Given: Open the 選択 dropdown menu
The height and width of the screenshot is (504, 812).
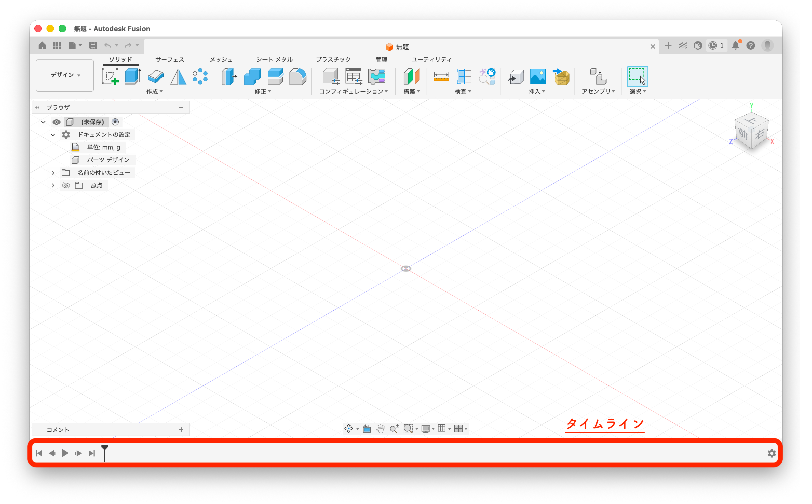Looking at the screenshot, I should [x=638, y=91].
